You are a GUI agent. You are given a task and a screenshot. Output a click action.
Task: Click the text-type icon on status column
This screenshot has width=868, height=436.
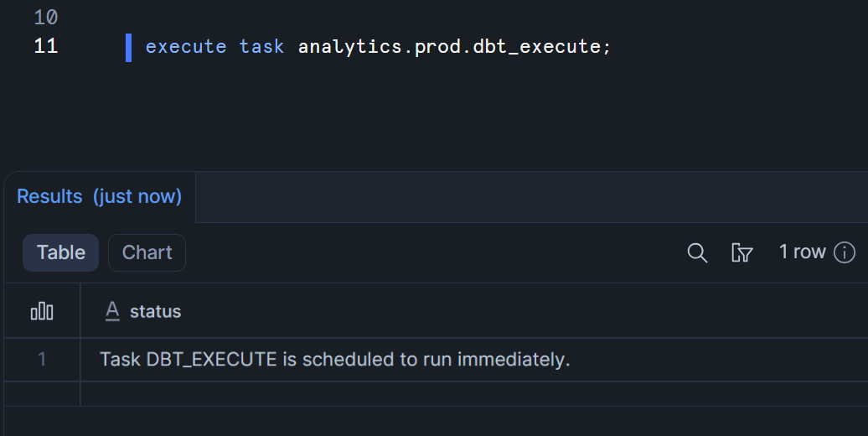pyautogui.click(x=112, y=312)
